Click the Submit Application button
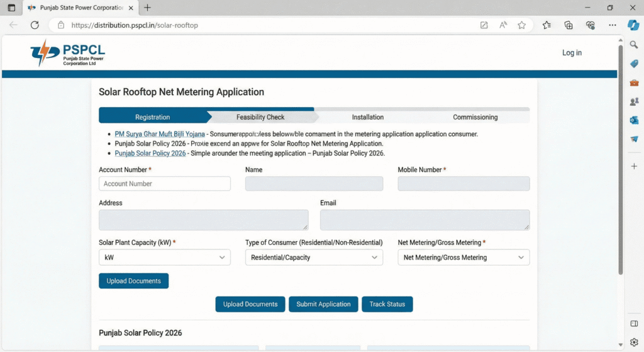644x352 pixels. click(323, 304)
